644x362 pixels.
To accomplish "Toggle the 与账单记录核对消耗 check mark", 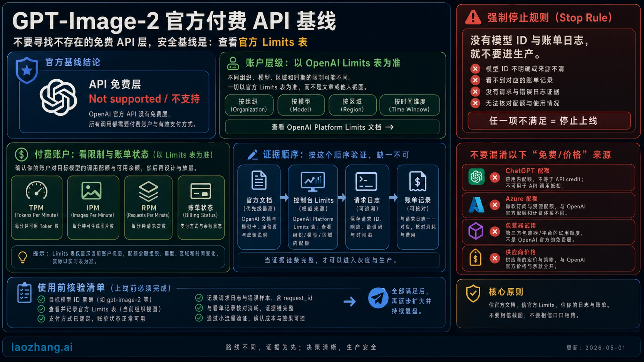I will (199, 308).
